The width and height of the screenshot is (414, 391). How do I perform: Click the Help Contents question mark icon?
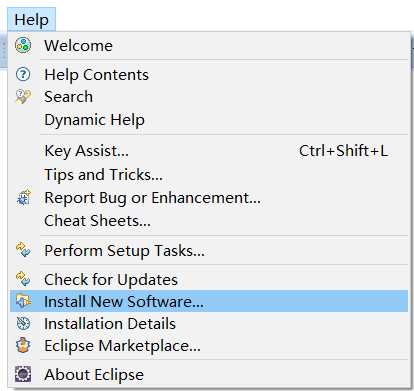[x=23, y=74]
